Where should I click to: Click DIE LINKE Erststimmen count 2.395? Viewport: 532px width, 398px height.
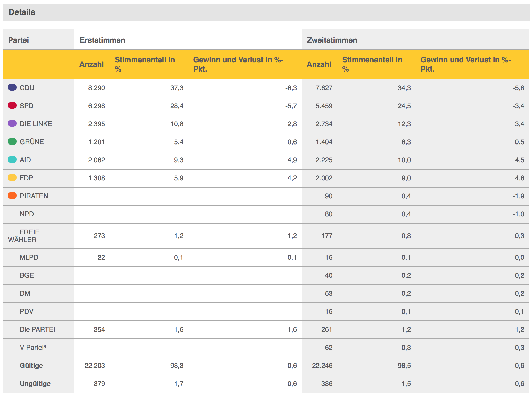[96, 124]
